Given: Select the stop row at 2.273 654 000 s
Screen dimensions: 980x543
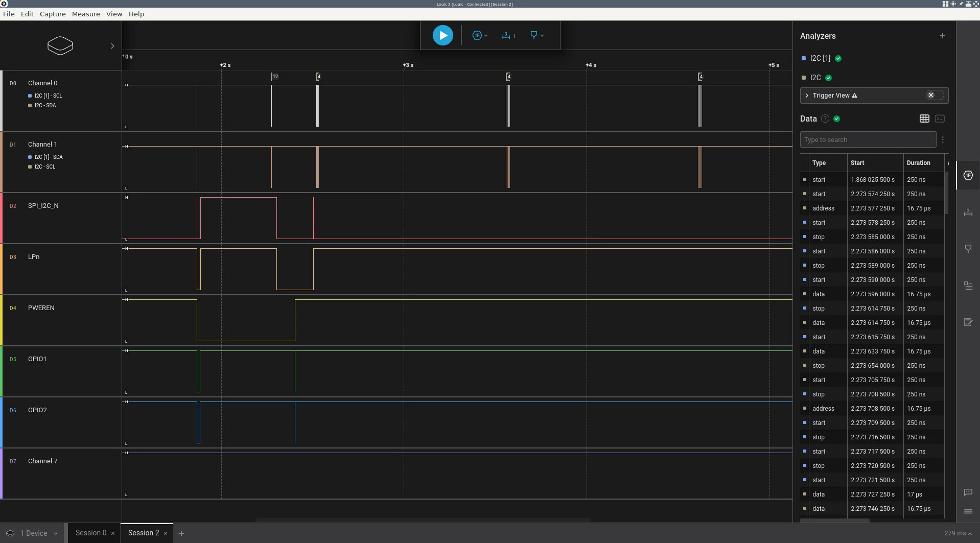Looking at the screenshot, I should point(872,366).
